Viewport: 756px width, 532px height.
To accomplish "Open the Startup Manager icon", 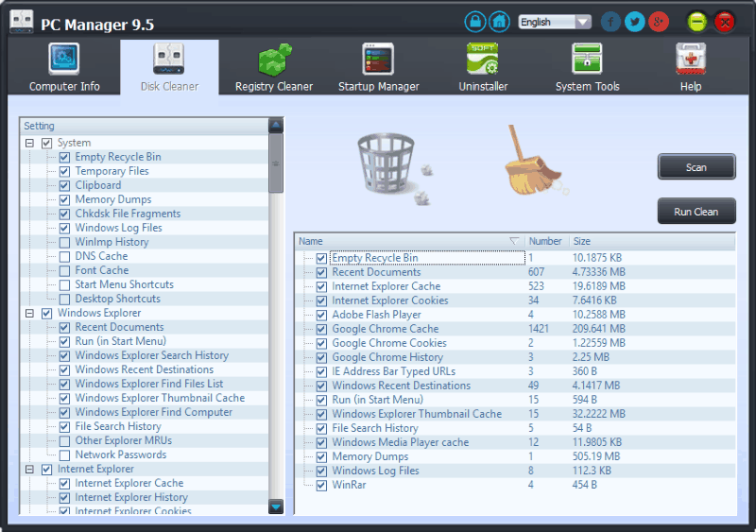I will pos(379,59).
